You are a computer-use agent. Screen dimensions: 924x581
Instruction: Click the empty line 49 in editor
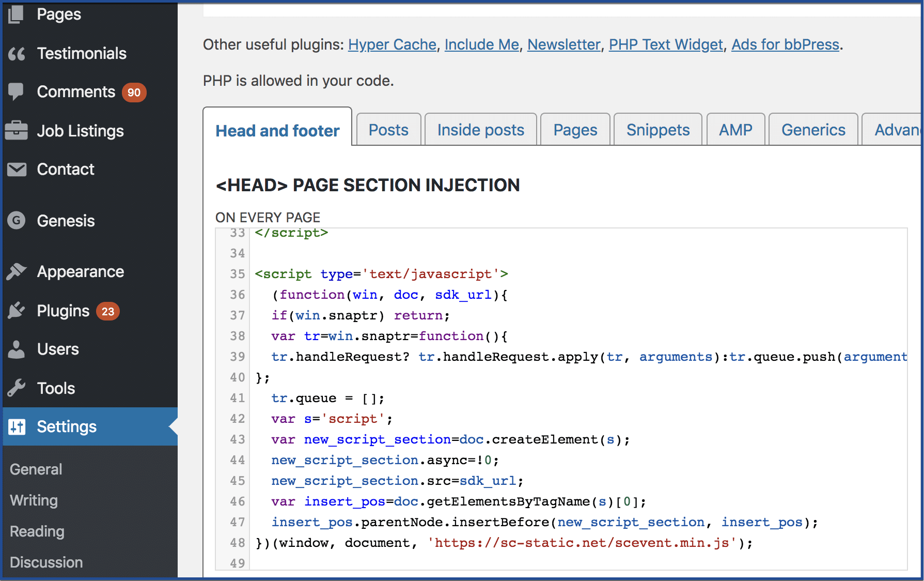[x=578, y=563]
